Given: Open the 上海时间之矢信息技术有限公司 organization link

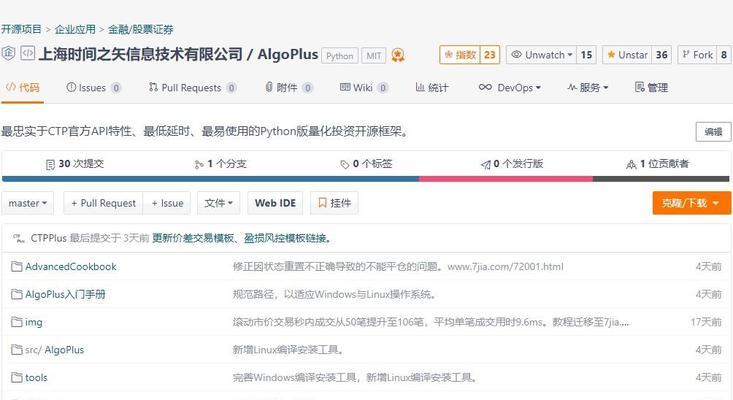Looking at the screenshot, I should [140, 54].
